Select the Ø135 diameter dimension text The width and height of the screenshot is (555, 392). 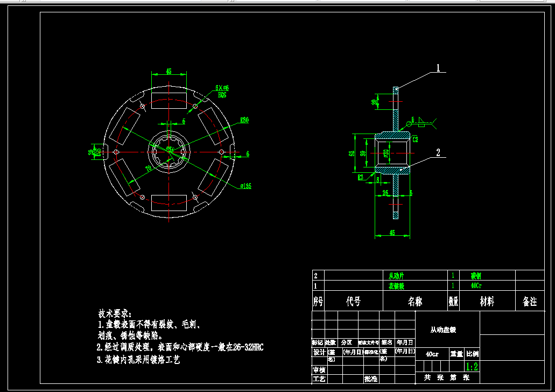tap(245, 186)
